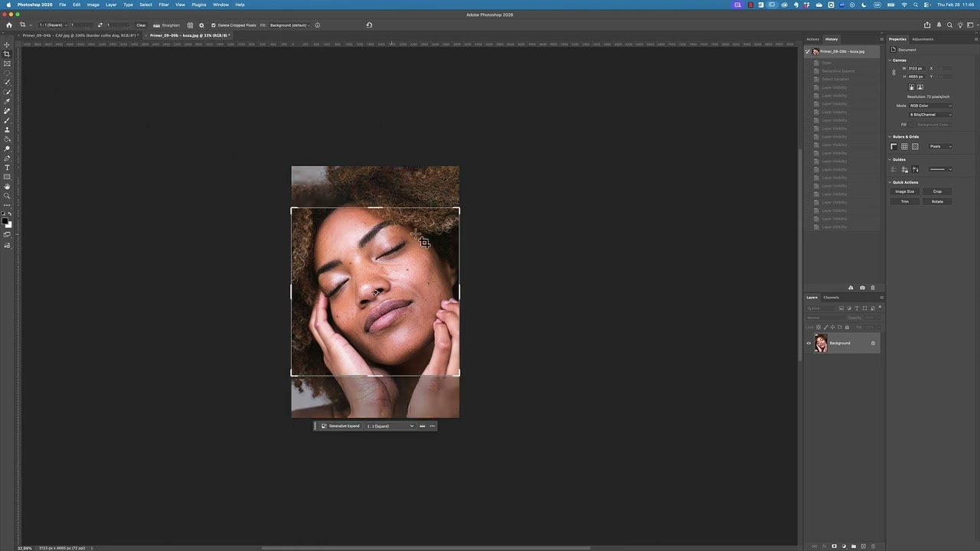Toggle Delete Cropped Pixels checkbox
Viewport: 980px width, 551px height.
coord(214,25)
